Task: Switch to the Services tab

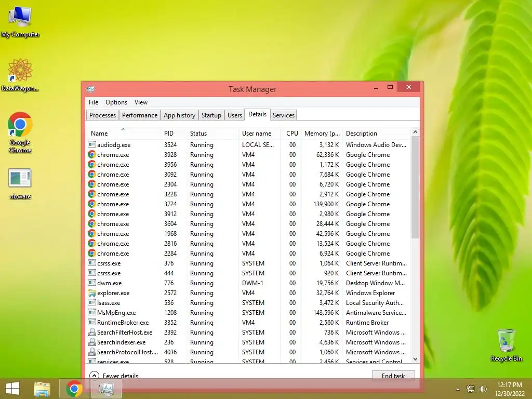Action: click(283, 115)
